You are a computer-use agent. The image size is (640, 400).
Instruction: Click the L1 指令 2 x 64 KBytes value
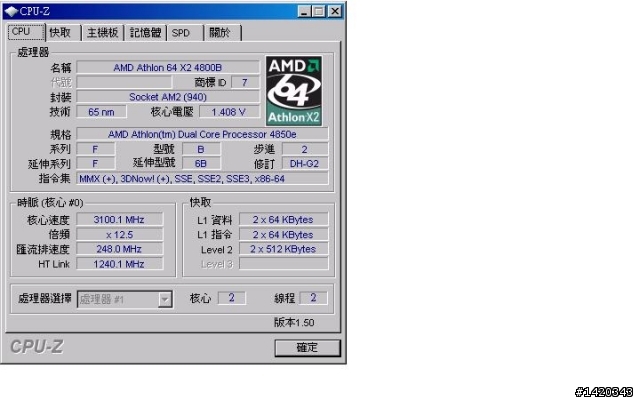pos(283,235)
